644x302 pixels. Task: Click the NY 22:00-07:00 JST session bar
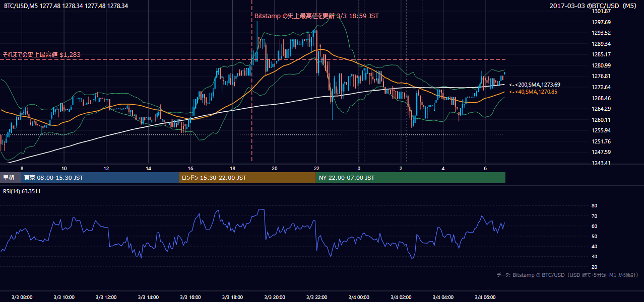pyautogui.click(x=410, y=178)
